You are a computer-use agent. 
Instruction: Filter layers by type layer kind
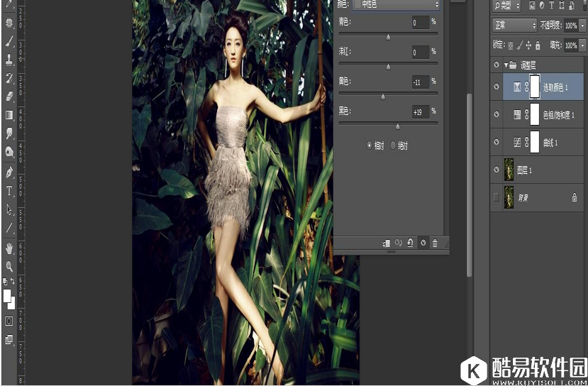point(552,5)
